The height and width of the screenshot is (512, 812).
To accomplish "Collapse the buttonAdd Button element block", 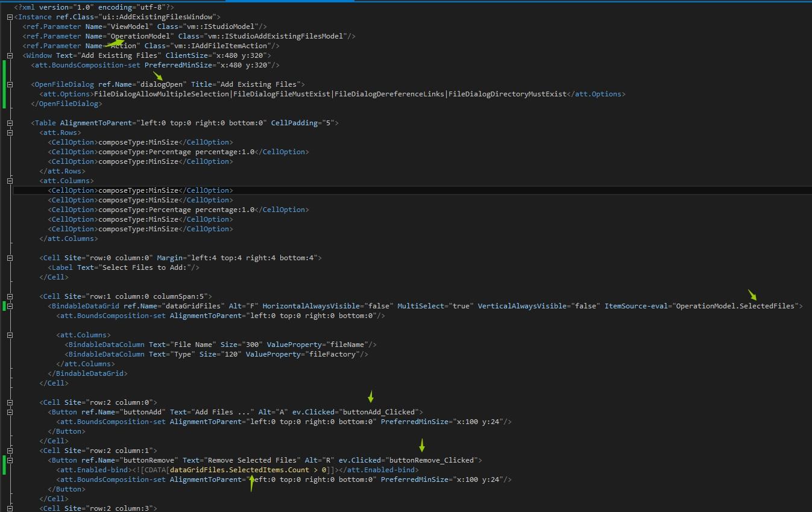I will click(10, 412).
